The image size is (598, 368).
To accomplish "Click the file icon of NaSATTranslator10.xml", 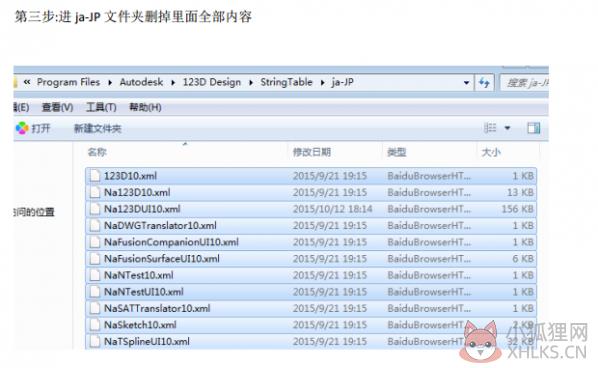I will point(95,308).
